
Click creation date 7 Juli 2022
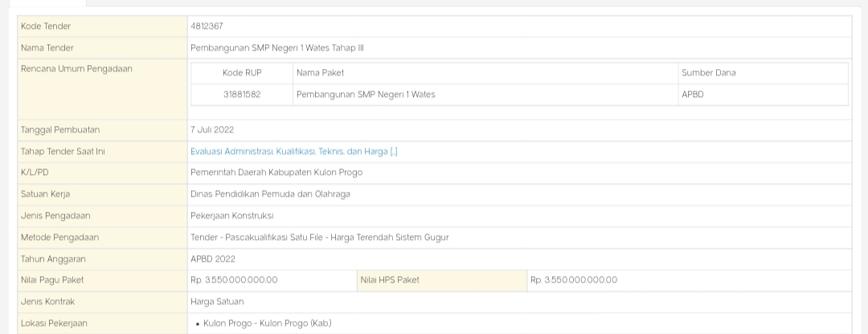pyautogui.click(x=212, y=129)
